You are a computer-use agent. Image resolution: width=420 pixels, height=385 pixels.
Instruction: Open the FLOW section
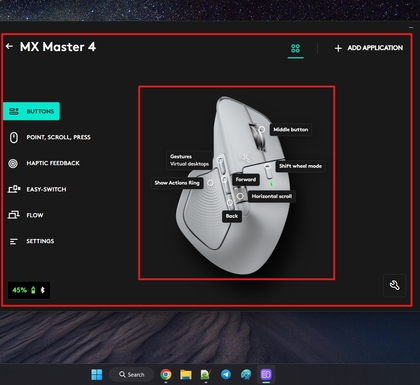(x=35, y=215)
